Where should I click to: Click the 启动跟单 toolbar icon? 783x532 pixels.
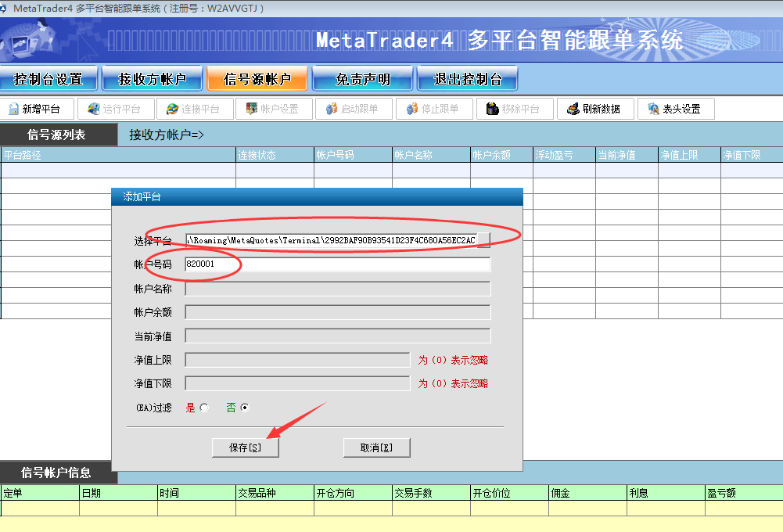click(x=332, y=109)
